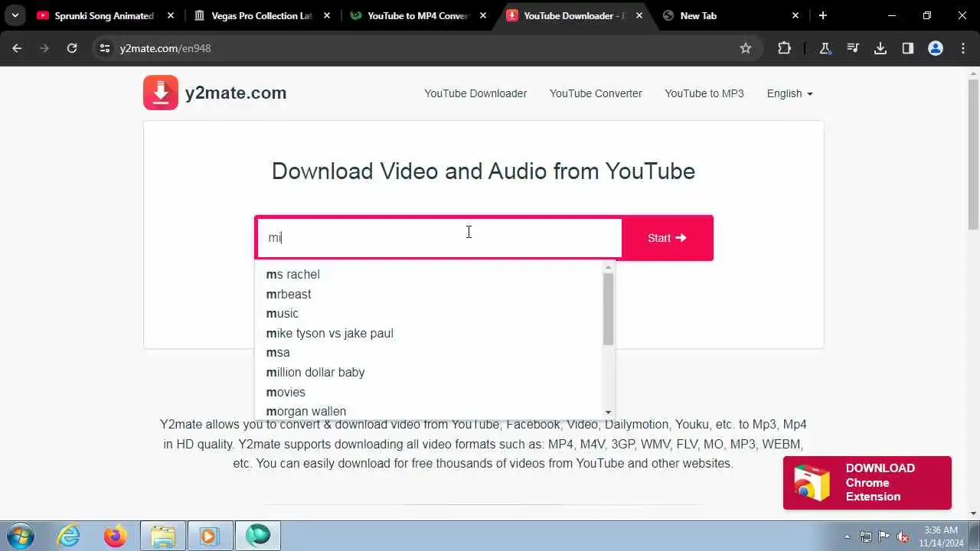Screen dimensions: 980x551
Task: Launch Internet Explorer from taskbar
Action: tap(69, 536)
